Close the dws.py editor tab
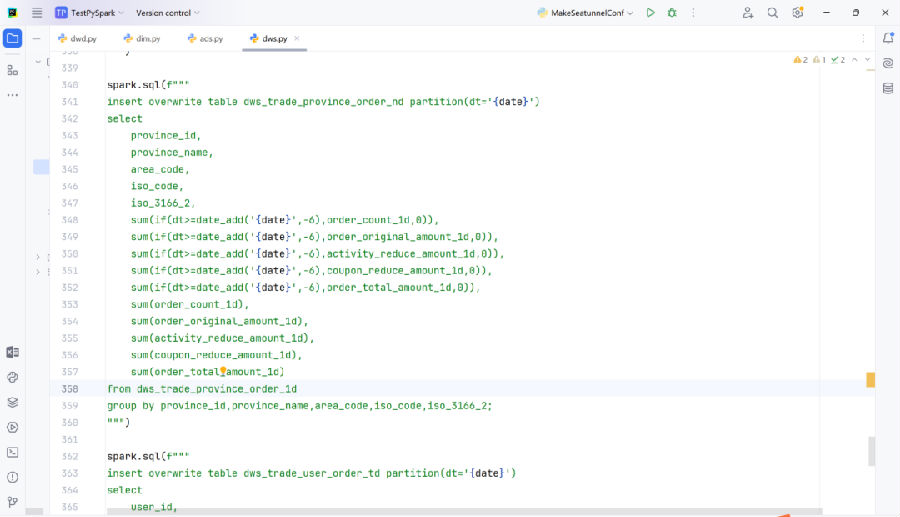The width and height of the screenshot is (900, 517). [297, 39]
